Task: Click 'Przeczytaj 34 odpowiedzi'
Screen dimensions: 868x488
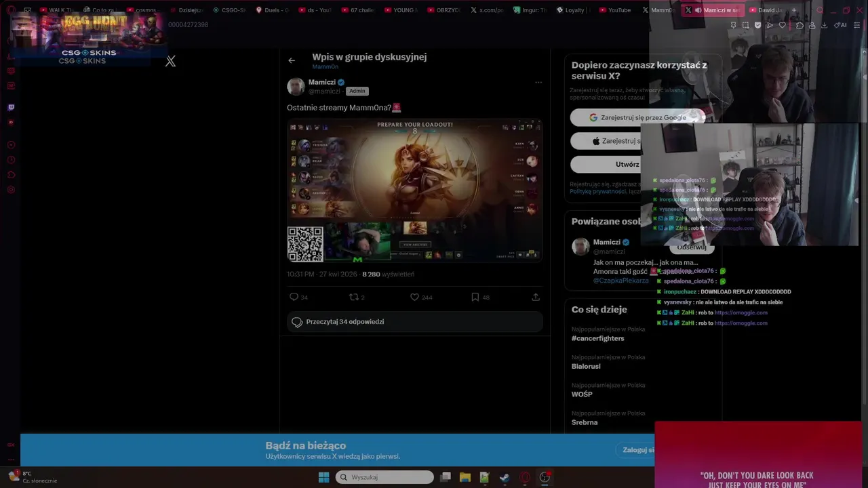Action: coord(415,322)
